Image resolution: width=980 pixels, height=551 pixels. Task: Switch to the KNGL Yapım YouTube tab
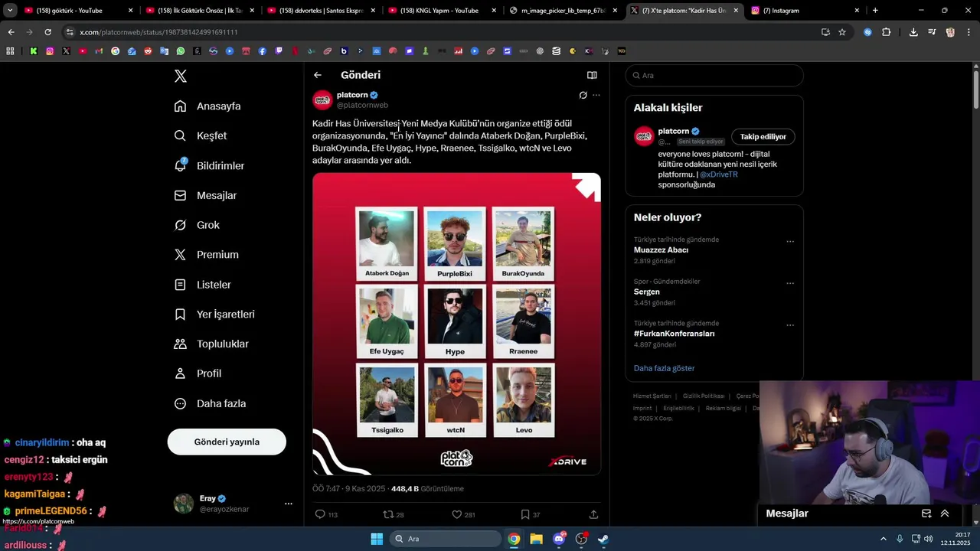pyautogui.click(x=444, y=11)
